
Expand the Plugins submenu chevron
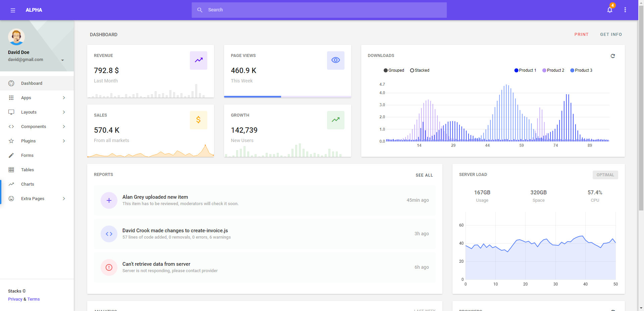click(x=64, y=141)
